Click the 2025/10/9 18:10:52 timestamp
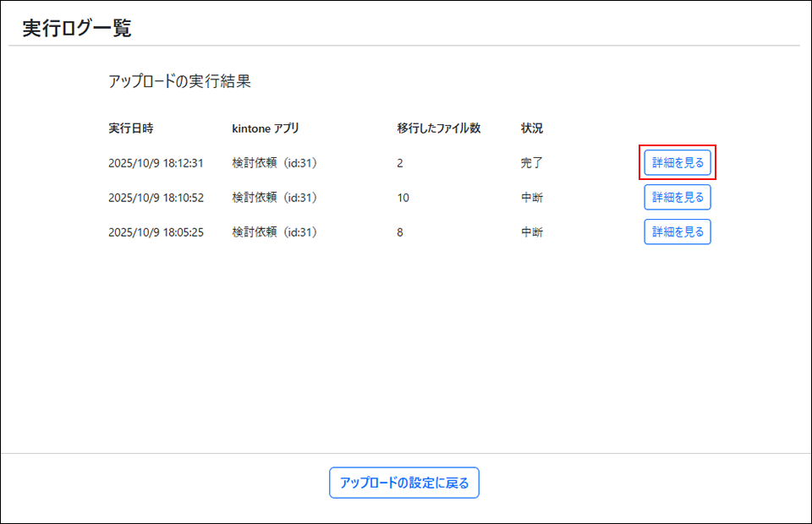This screenshot has width=812, height=524. (x=156, y=198)
